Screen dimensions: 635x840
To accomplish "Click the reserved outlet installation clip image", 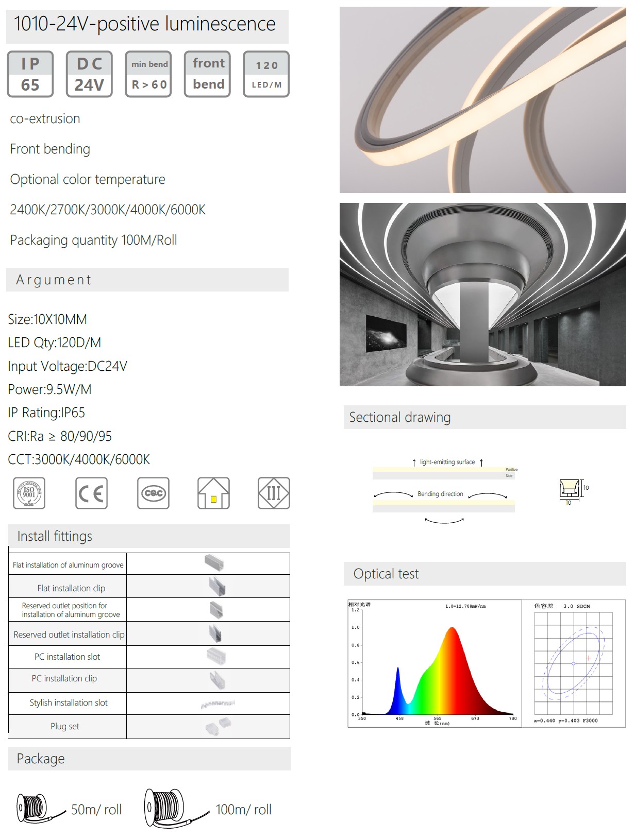I will coord(215,633).
